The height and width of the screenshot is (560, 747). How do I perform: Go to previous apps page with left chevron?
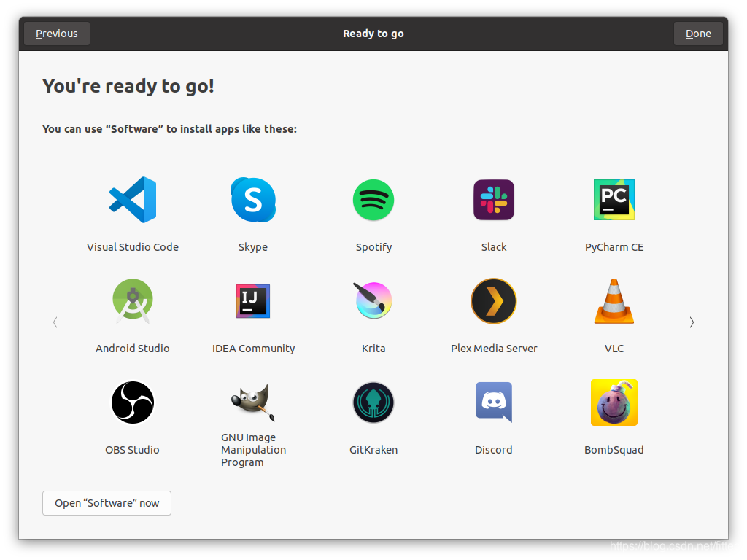[x=55, y=322]
